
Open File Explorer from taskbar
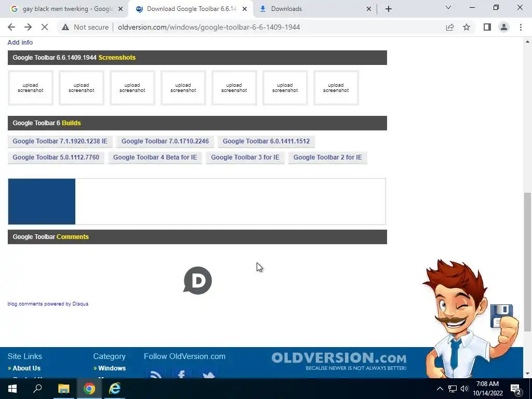click(63, 389)
